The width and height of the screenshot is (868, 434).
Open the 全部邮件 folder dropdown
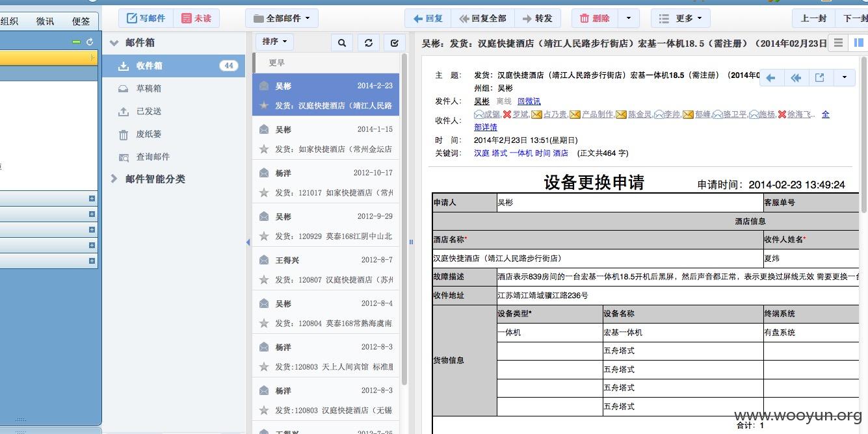[282, 18]
